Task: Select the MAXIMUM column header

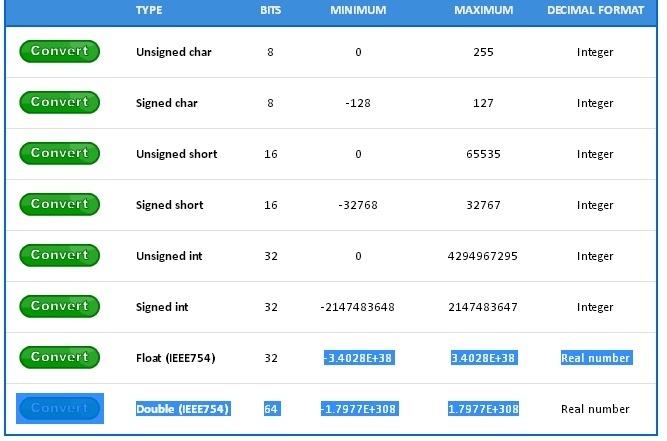Action: pos(483,10)
